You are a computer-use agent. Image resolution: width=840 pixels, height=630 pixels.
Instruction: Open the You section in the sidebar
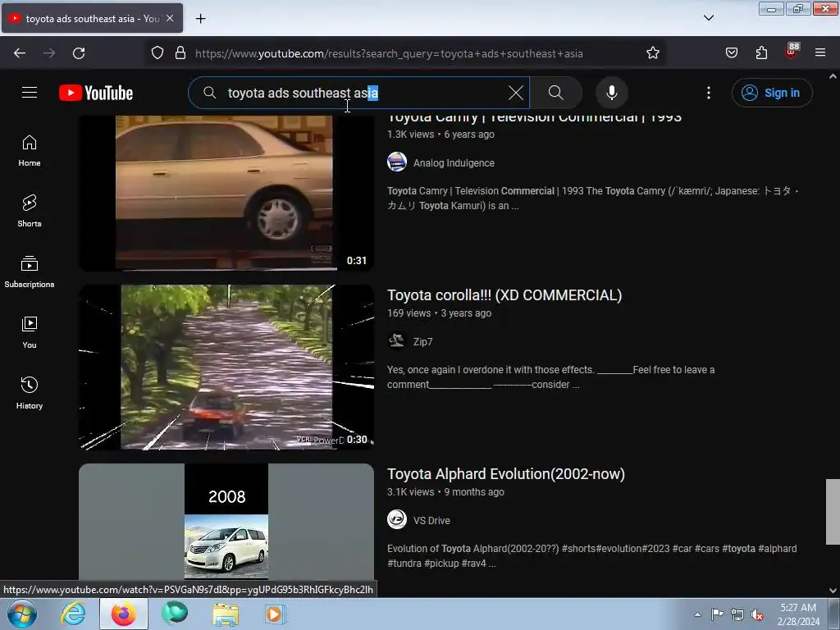pyautogui.click(x=30, y=333)
